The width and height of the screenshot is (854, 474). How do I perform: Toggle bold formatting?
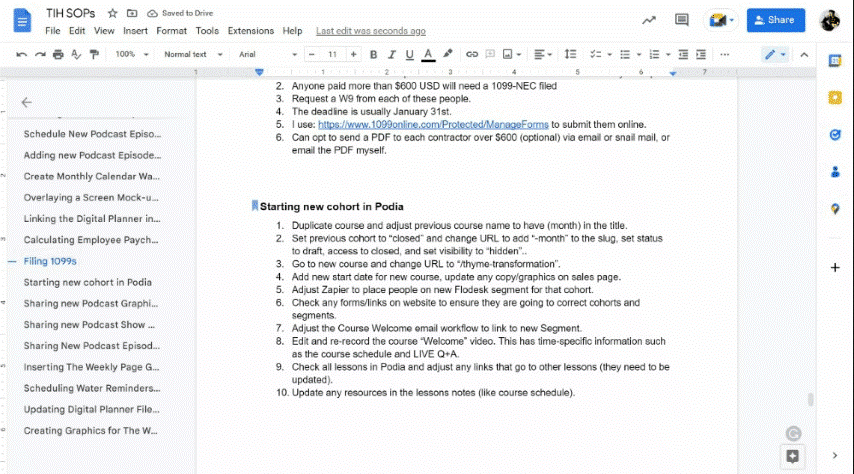374,54
